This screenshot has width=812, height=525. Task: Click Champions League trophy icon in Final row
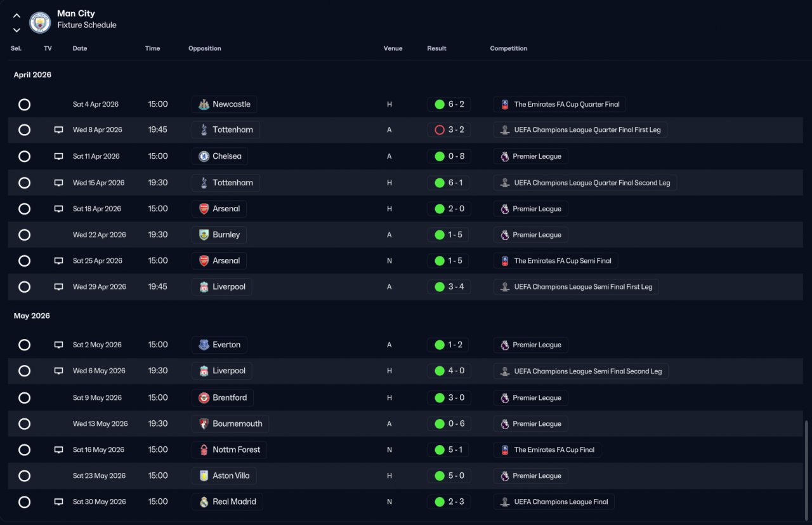pos(505,502)
